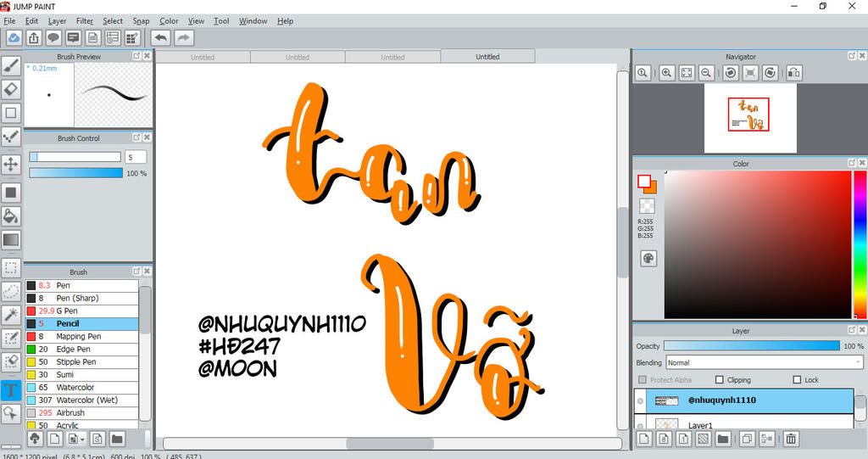Rotate canvas left in Navigator
Viewport: 868px width, 459px height.
coord(730,73)
